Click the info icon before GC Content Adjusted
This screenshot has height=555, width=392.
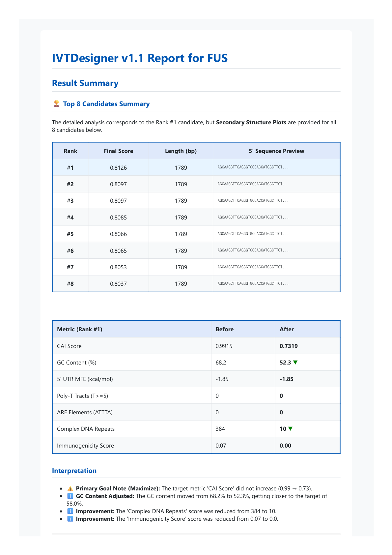(70, 496)
